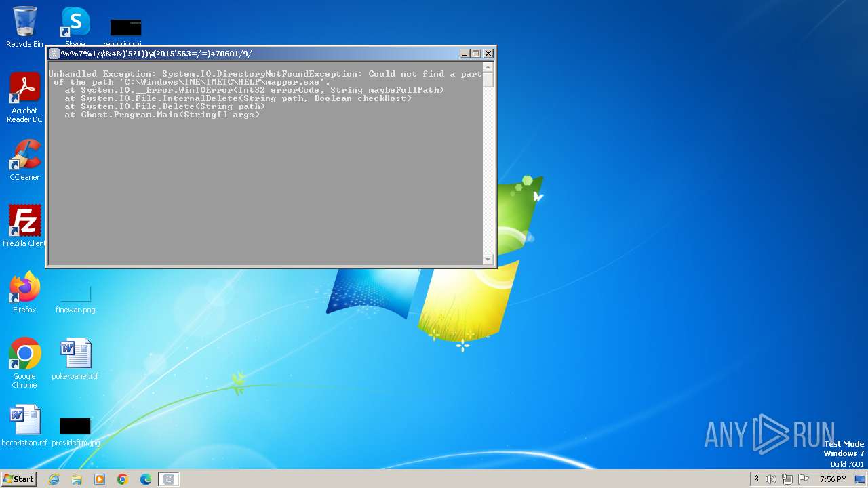Click the 'System.IO.File.InternalDelete' stack line
This screenshot has height=488, width=868.
(238, 98)
